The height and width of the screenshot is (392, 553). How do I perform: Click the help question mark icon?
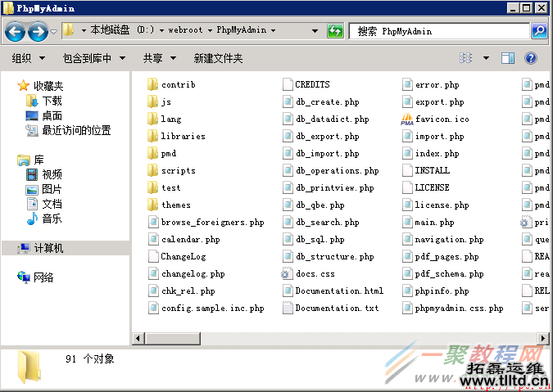[531, 58]
